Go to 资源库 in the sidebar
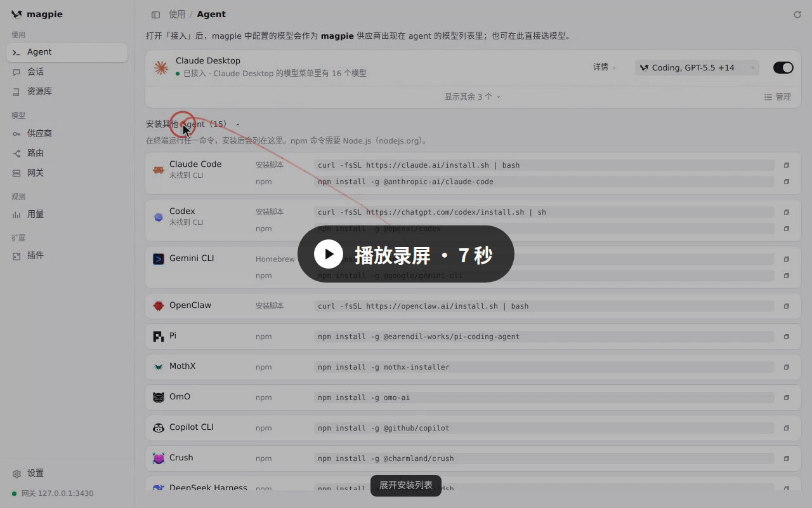 pyautogui.click(x=67, y=91)
